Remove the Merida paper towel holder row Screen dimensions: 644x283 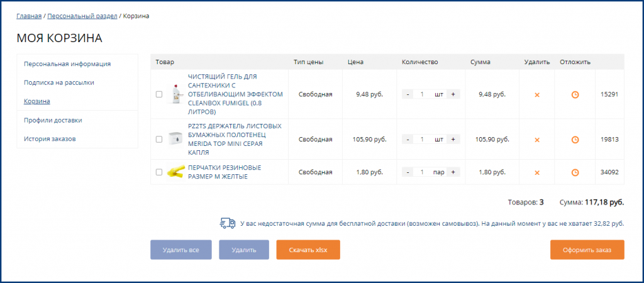click(x=537, y=140)
